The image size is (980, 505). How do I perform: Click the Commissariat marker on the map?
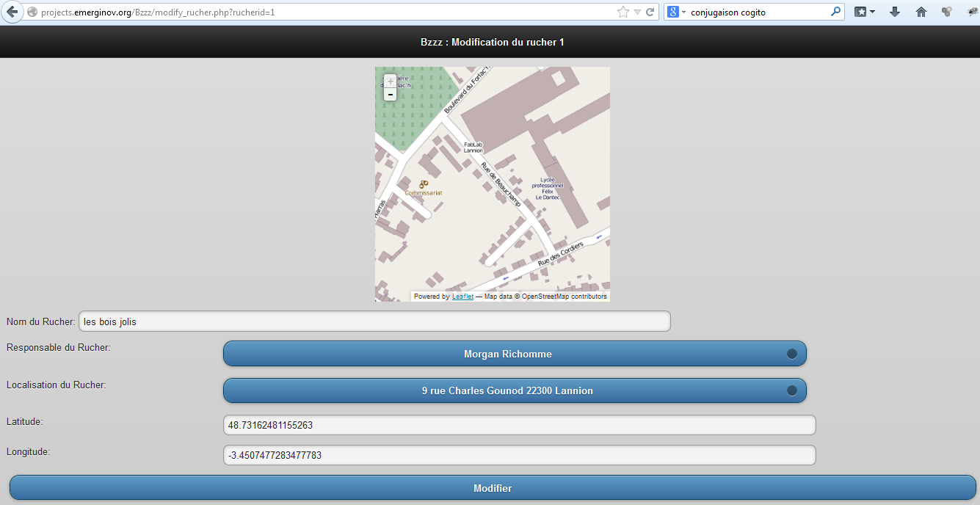click(x=424, y=184)
